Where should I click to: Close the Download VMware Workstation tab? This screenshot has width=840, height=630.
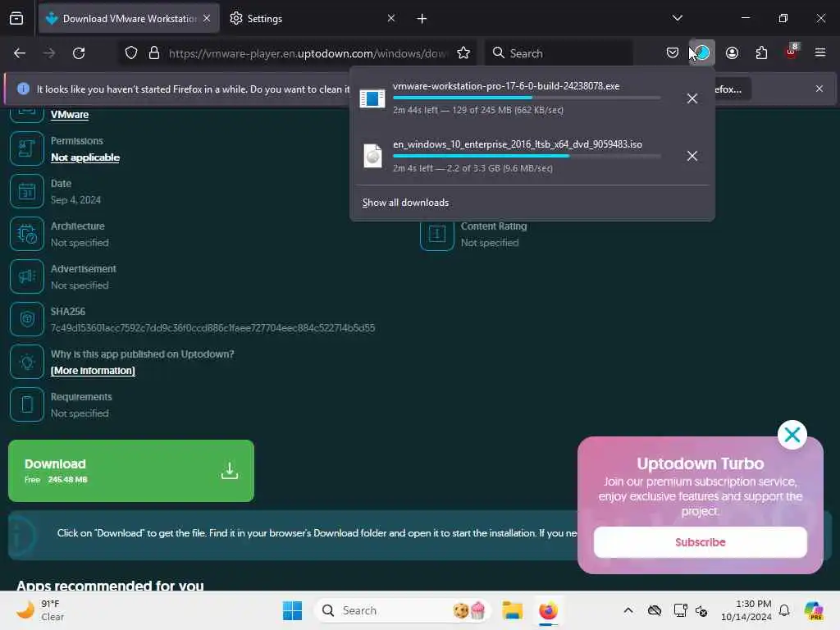click(x=207, y=18)
